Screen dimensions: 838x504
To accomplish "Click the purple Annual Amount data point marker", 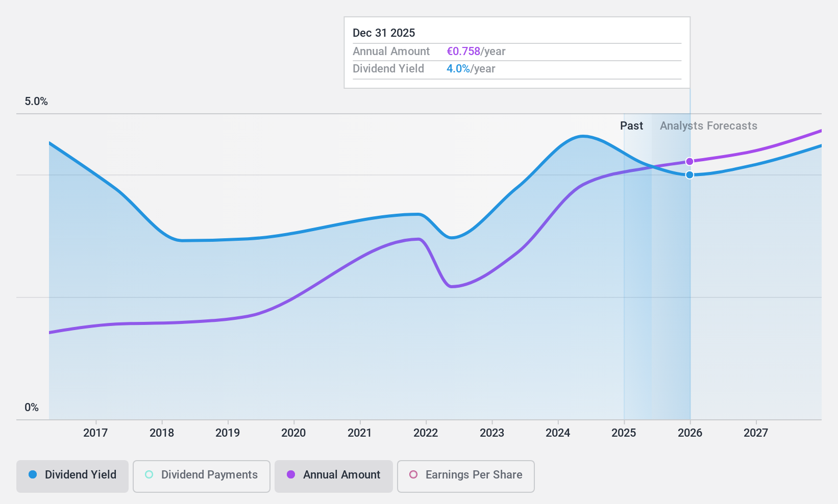I will (689, 162).
